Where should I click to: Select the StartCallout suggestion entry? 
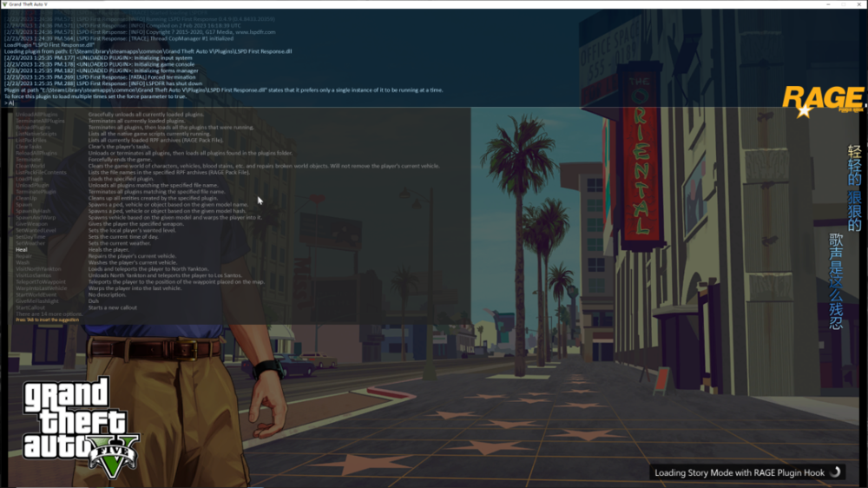[30, 307]
